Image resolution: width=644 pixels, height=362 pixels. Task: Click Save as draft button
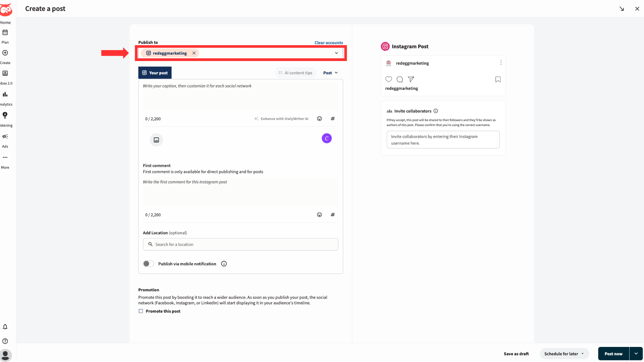click(516, 354)
